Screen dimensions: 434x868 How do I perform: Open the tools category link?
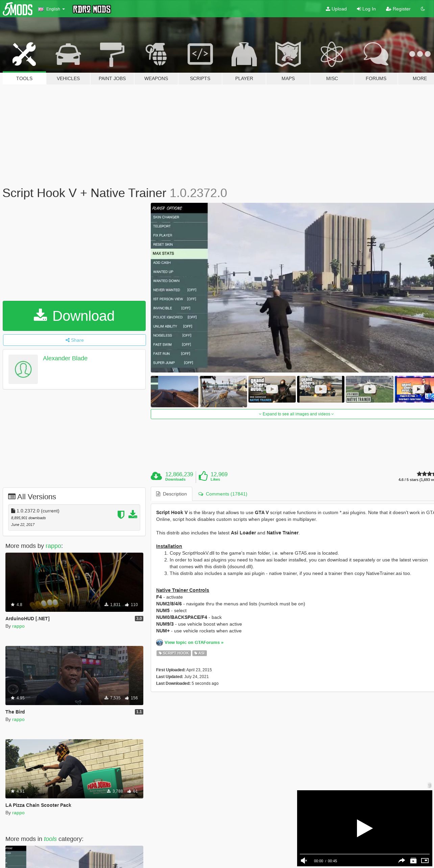50,839
